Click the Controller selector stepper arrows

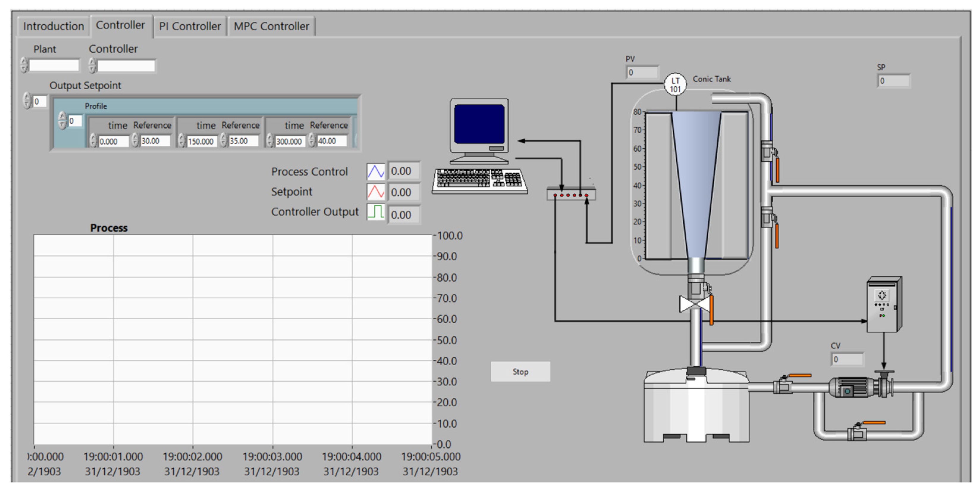92,65
